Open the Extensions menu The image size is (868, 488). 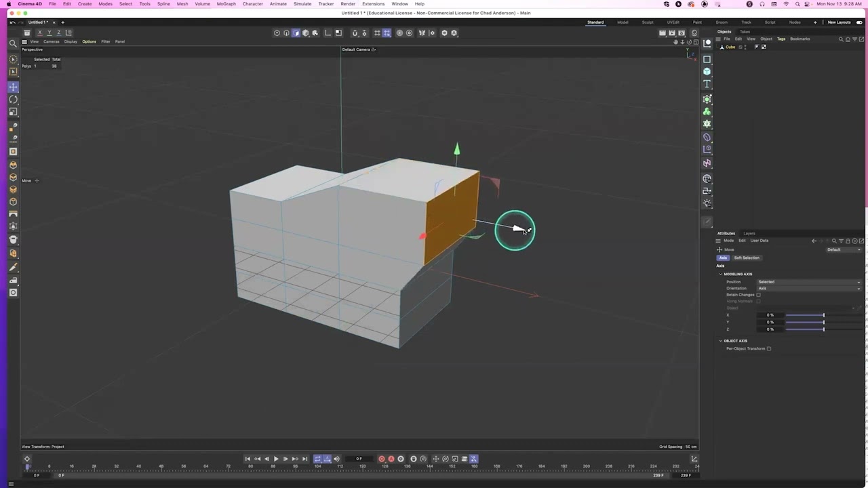pyautogui.click(x=374, y=4)
